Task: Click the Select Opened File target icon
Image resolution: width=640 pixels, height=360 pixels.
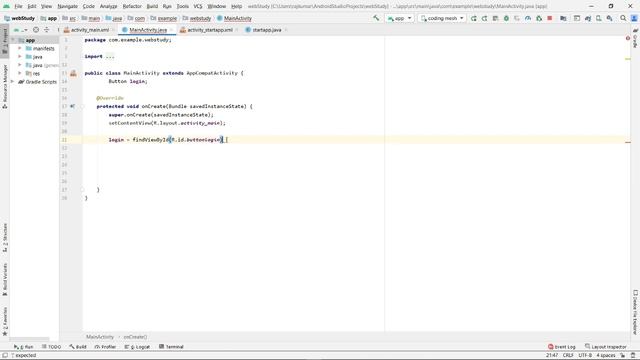Action: [x=36, y=30]
